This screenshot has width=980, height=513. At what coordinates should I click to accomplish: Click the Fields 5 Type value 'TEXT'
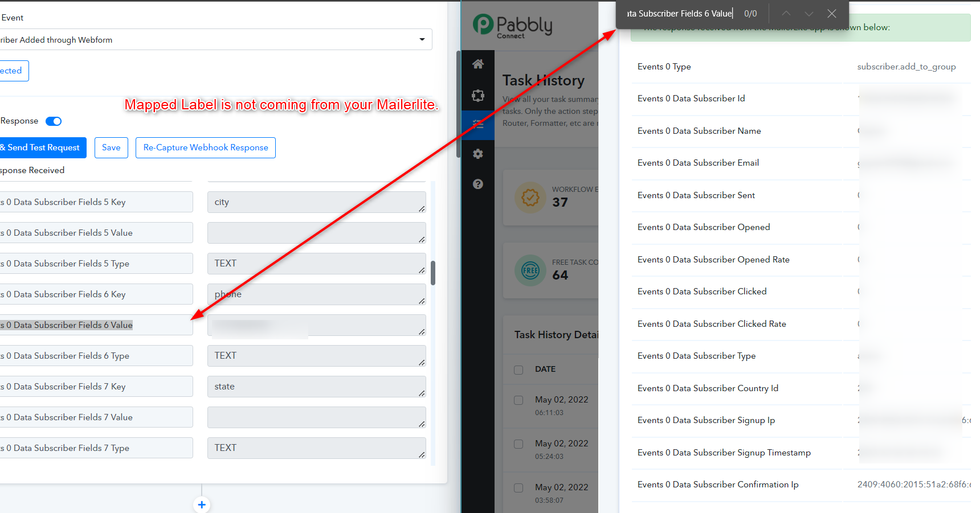[317, 264]
